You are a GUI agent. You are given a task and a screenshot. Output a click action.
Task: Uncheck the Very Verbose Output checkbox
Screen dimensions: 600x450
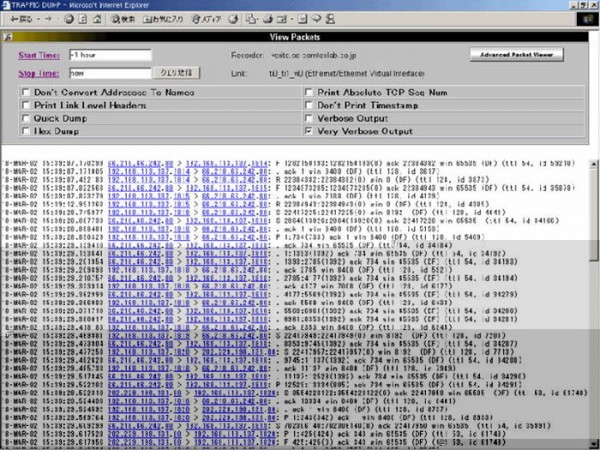click(x=308, y=131)
